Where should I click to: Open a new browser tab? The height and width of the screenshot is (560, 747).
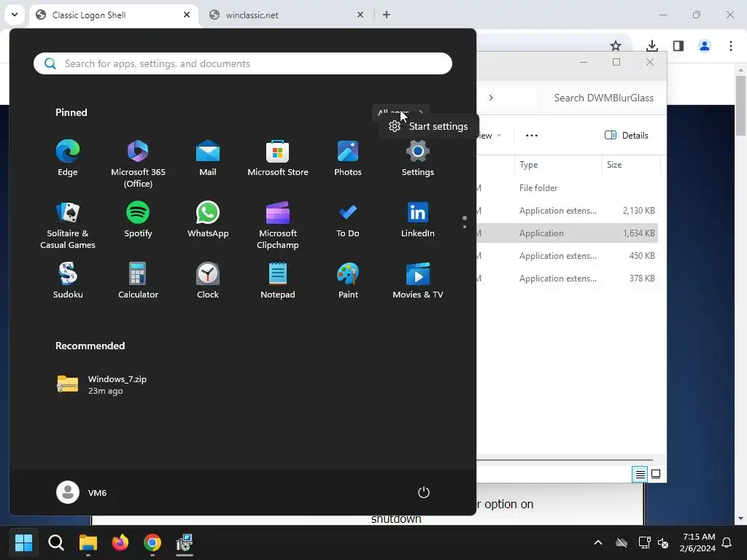point(387,15)
